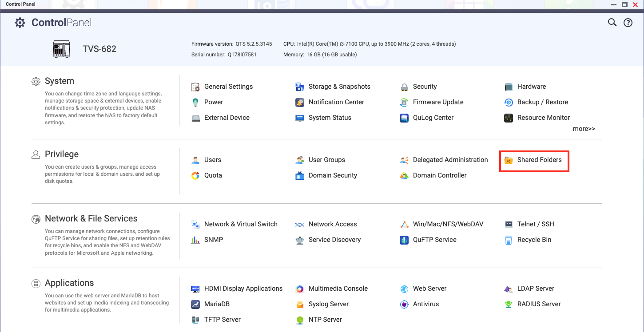This screenshot has height=332, width=644.
Task: Open the QuLog Center icon
Action: 404,118
